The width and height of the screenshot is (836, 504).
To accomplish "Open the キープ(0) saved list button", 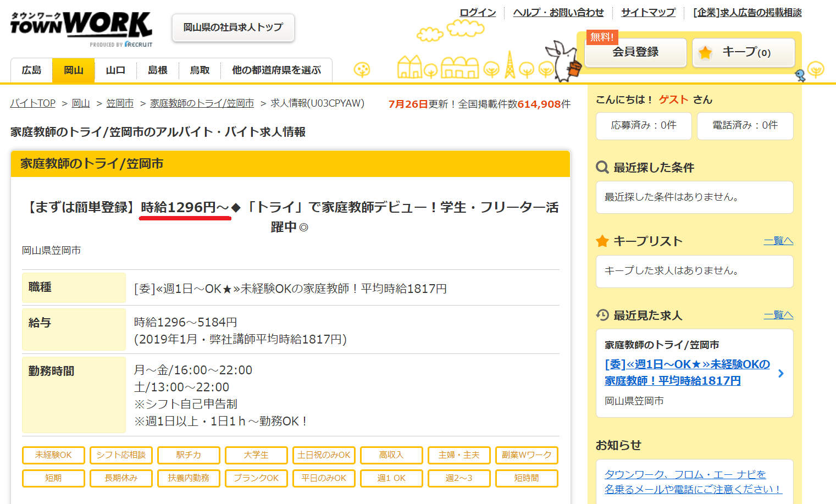I will click(x=744, y=52).
